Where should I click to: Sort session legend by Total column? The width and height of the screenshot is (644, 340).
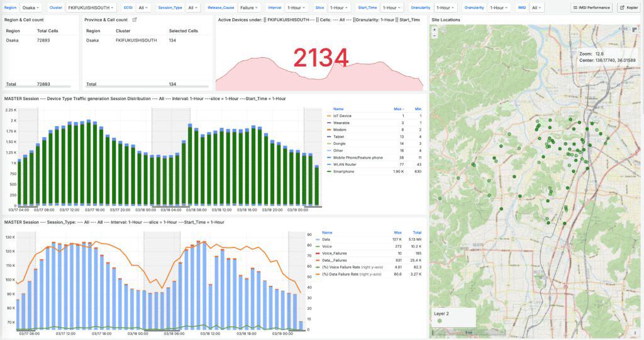point(417,233)
